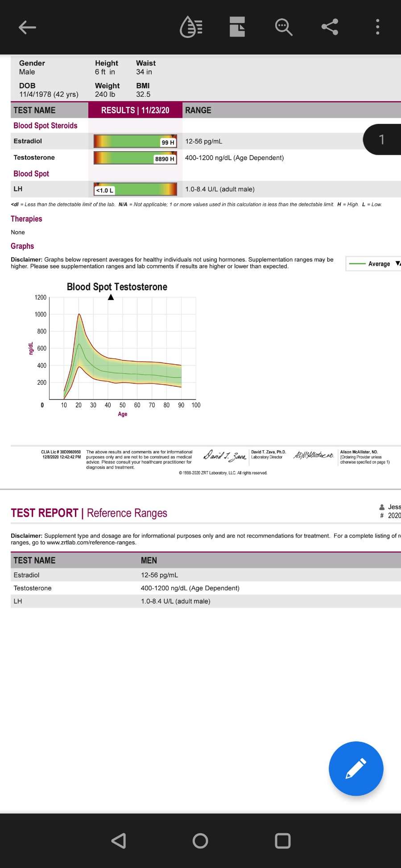Click the Testosterone 8890 H result bar
This screenshot has height=868, width=401.
(135, 158)
